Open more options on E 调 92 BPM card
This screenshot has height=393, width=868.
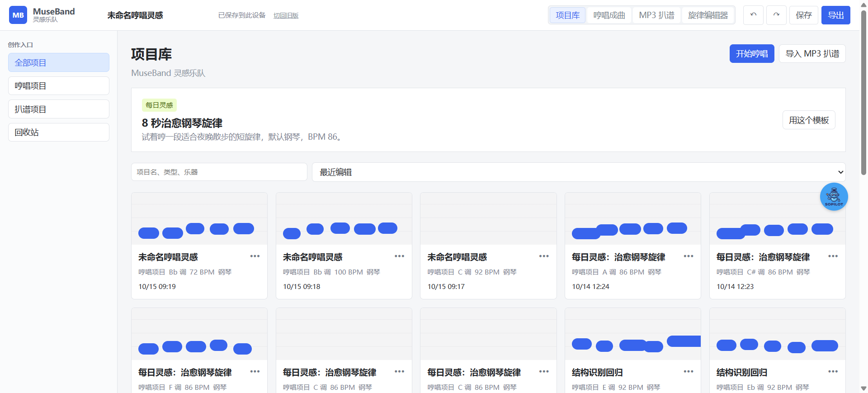689,372
